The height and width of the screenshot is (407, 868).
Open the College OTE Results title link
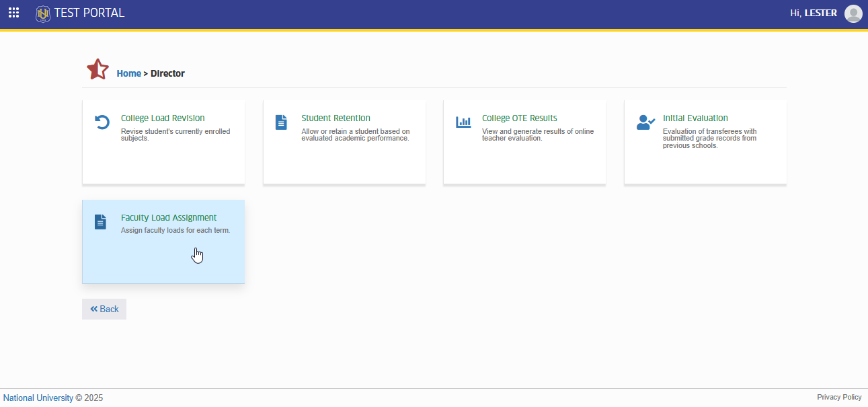pyautogui.click(x=520, y=118)
